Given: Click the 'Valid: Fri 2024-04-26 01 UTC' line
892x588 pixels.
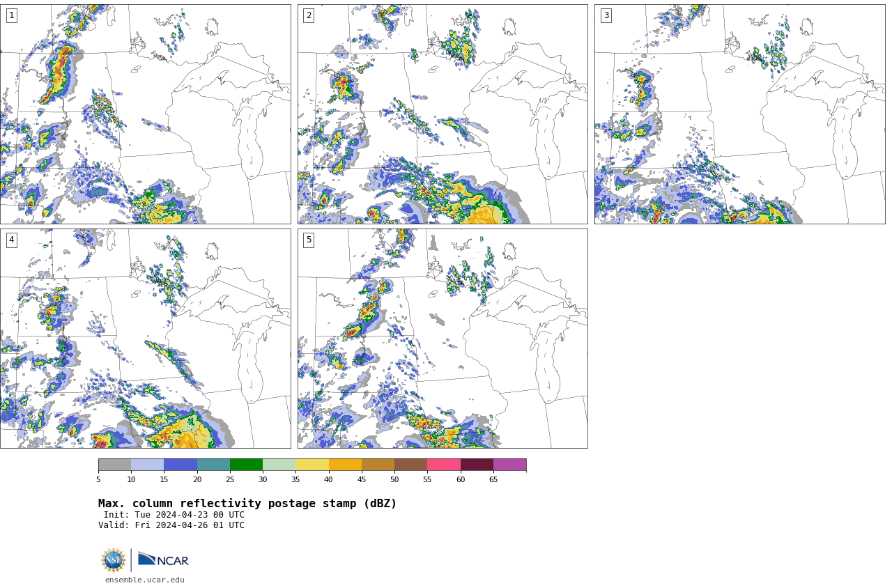Looking at the screenshot, I should (x=171, y=525).
